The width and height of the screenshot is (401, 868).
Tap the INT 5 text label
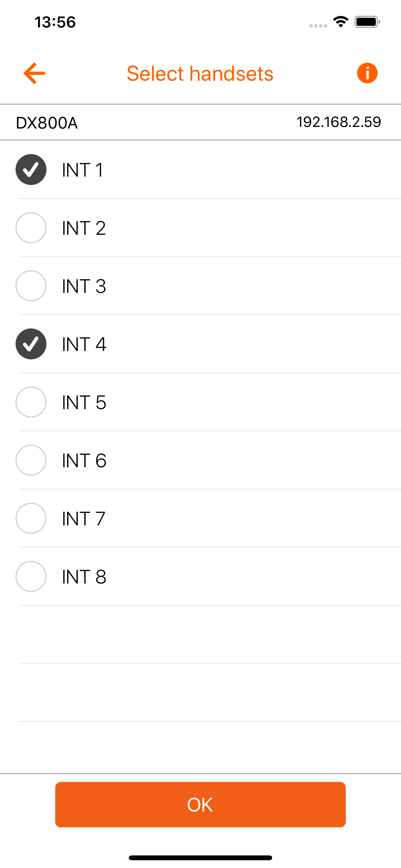[x=84, y=402]
